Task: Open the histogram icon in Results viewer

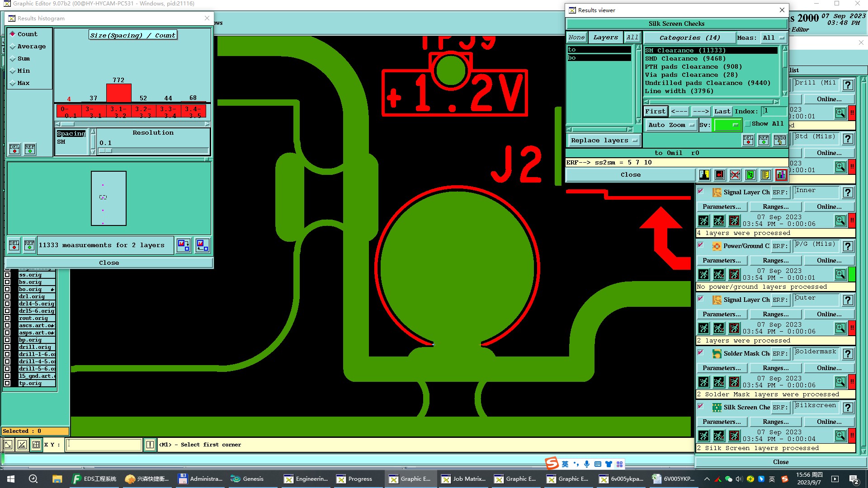Action: (781, 175)
